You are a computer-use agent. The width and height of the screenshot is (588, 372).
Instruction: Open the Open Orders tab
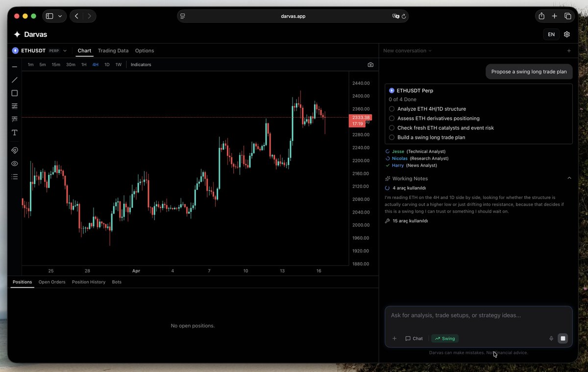52,282
